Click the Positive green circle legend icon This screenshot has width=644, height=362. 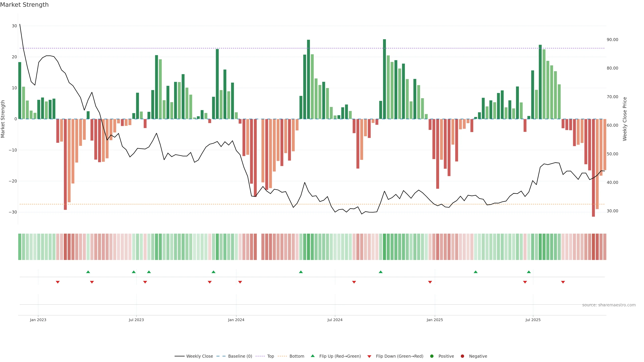point(432,356)
